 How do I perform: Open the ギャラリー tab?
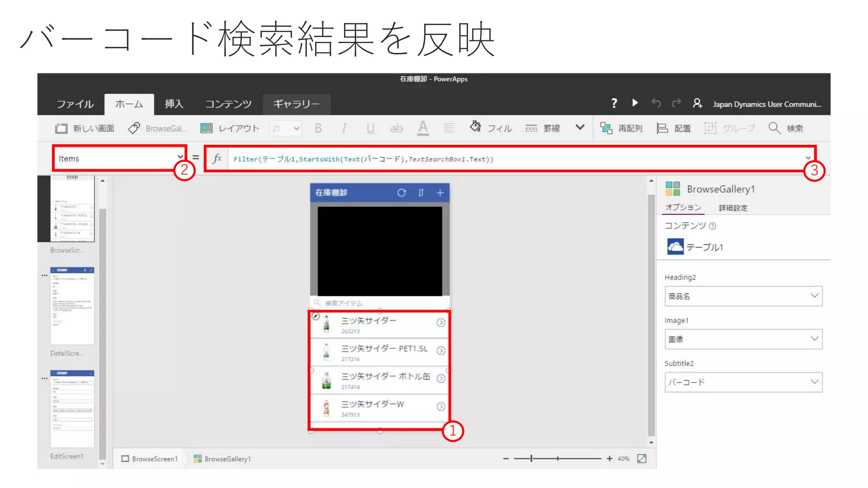coord(296,104)
